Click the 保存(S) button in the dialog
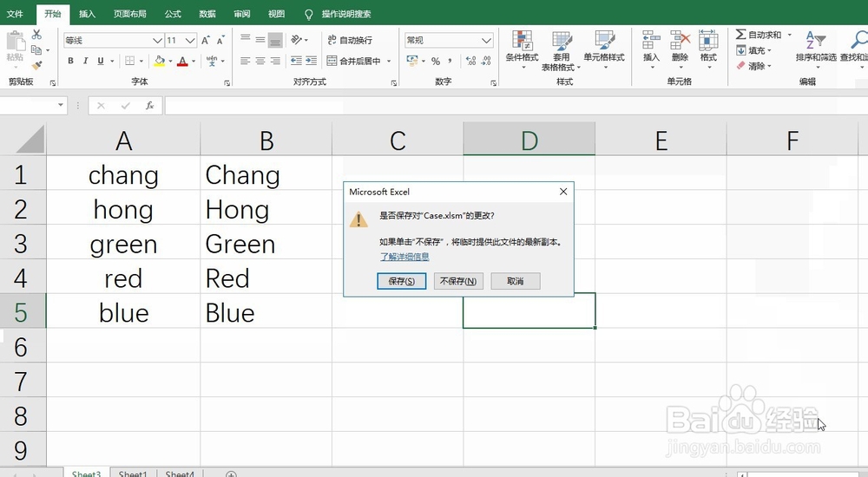The width and height of the screenshot is (868, 477). pos(401,281)
